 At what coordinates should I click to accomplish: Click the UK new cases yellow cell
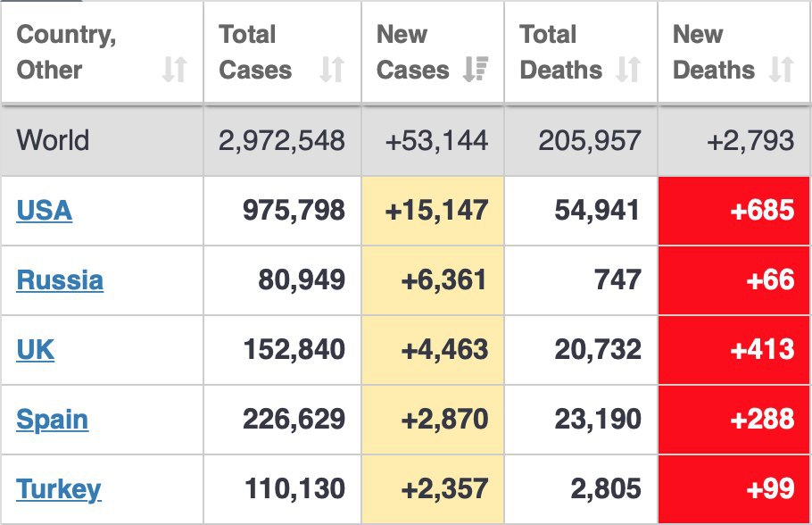pyautogui.click(x=434, y=350)
